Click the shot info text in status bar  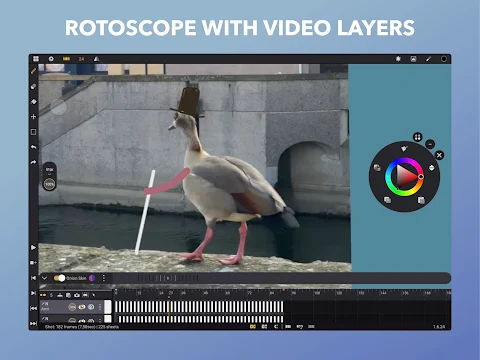click(82, 327)
